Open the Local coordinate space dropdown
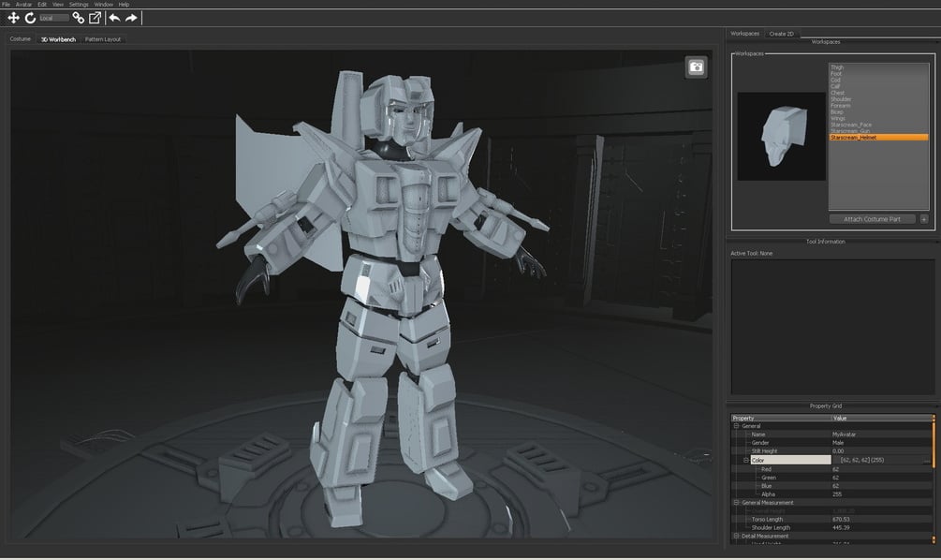Screen dimensions: 941x560 coord(54,18)
